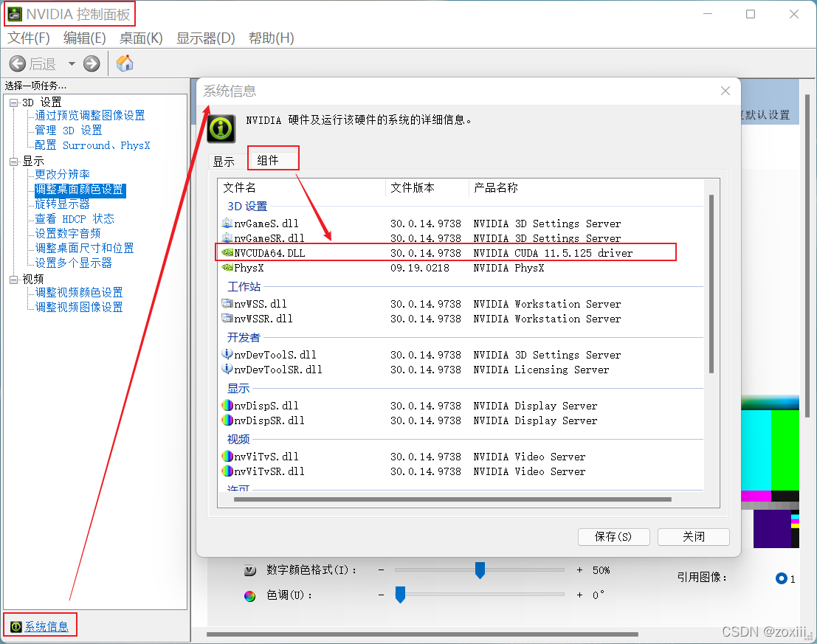Click the Back arrow toolbar icon
This screenshot has height=644, width=817.
17,63
